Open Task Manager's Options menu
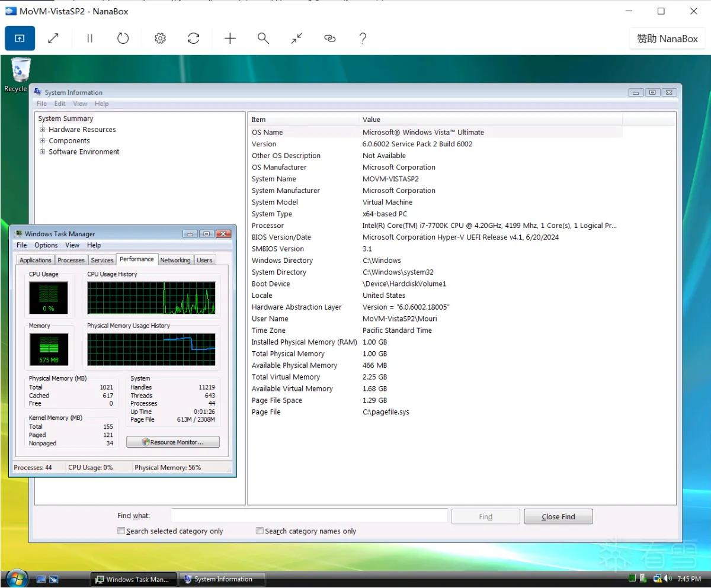Viewport: 711px width, 588px height. tap(46, 245)
